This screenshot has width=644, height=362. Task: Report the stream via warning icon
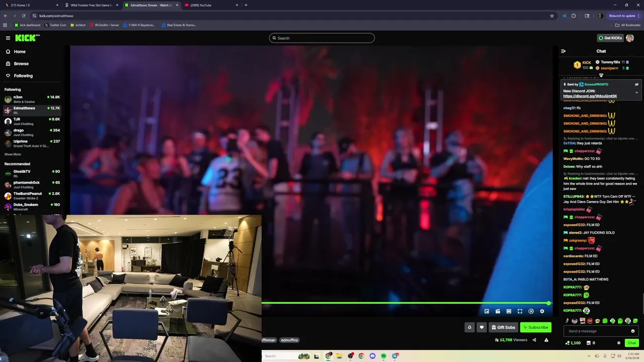(546, 340)
